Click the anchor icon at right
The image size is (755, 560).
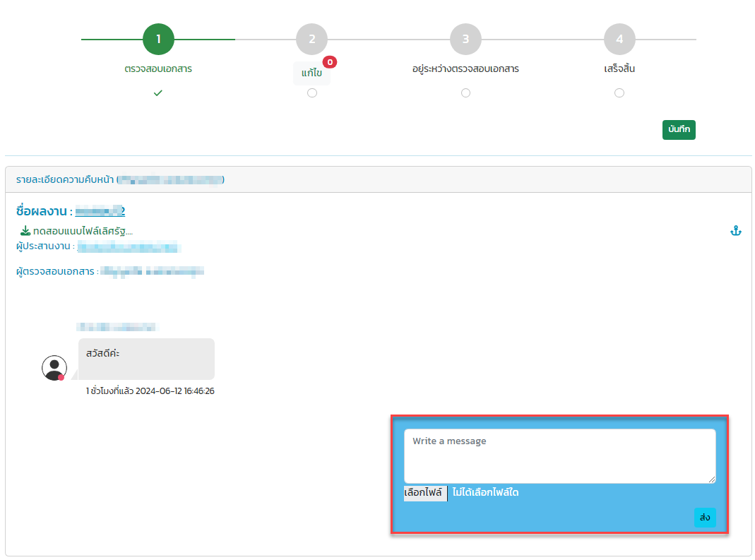pyautogui.click(x=736, y=231)
